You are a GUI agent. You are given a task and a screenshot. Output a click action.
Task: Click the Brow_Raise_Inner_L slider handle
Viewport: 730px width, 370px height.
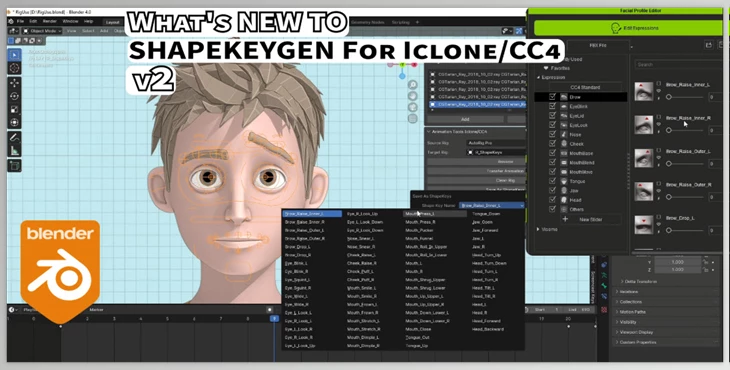(x=669, y=97)
